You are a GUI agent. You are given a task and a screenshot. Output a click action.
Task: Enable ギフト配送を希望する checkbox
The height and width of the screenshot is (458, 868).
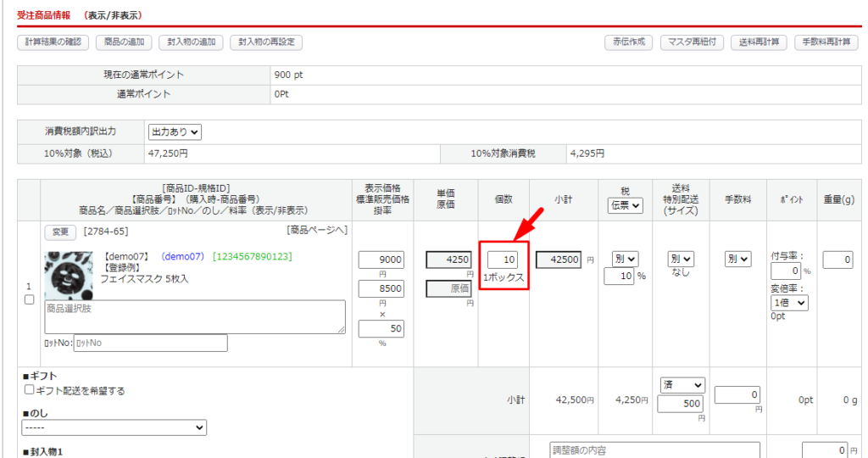tap(30, 390)
